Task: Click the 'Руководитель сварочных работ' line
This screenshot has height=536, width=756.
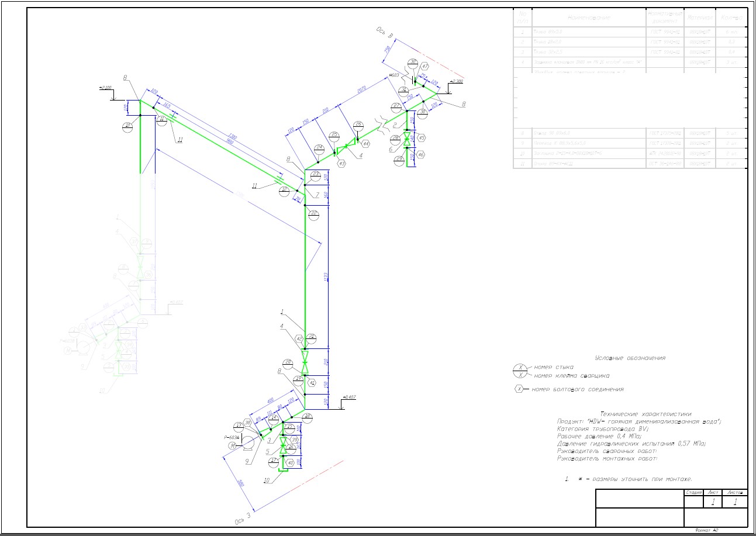Action: click(x=607, y=451)
